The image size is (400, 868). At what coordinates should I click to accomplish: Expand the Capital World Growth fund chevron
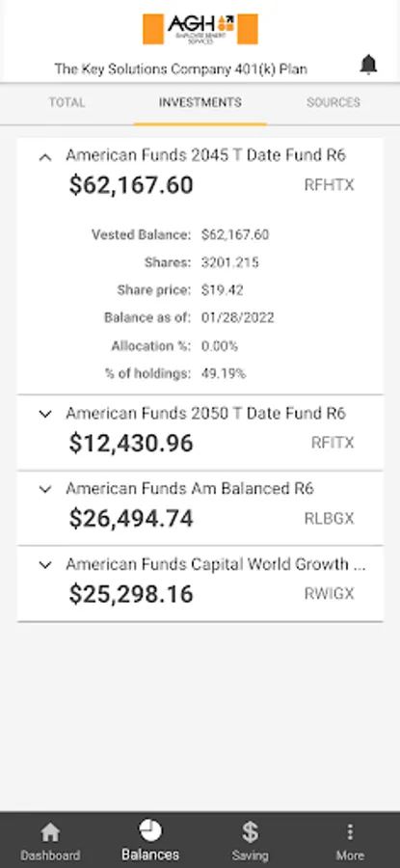click(x=45, y=564)
